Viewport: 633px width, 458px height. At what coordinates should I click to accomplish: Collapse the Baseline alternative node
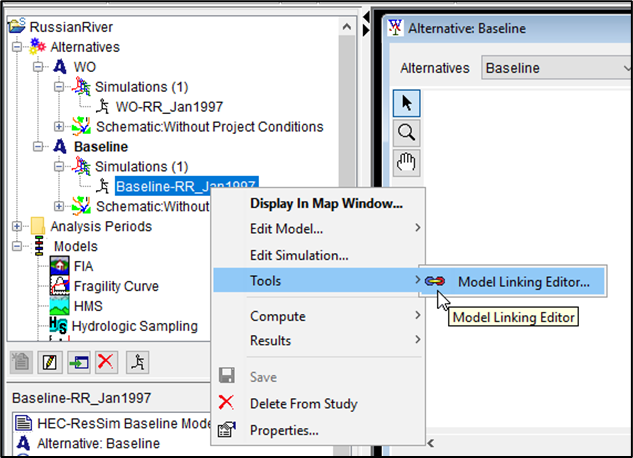point(38,146)
